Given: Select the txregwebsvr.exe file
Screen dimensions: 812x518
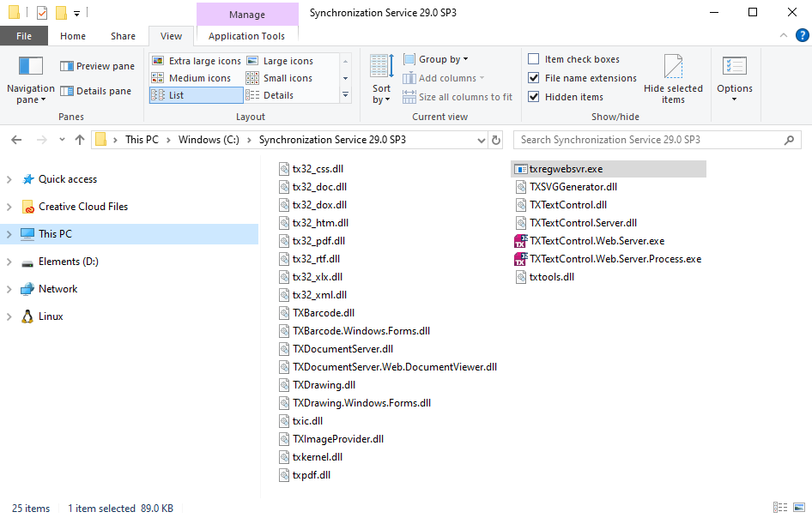Looking at the screenshot, I should pos(609,169).
